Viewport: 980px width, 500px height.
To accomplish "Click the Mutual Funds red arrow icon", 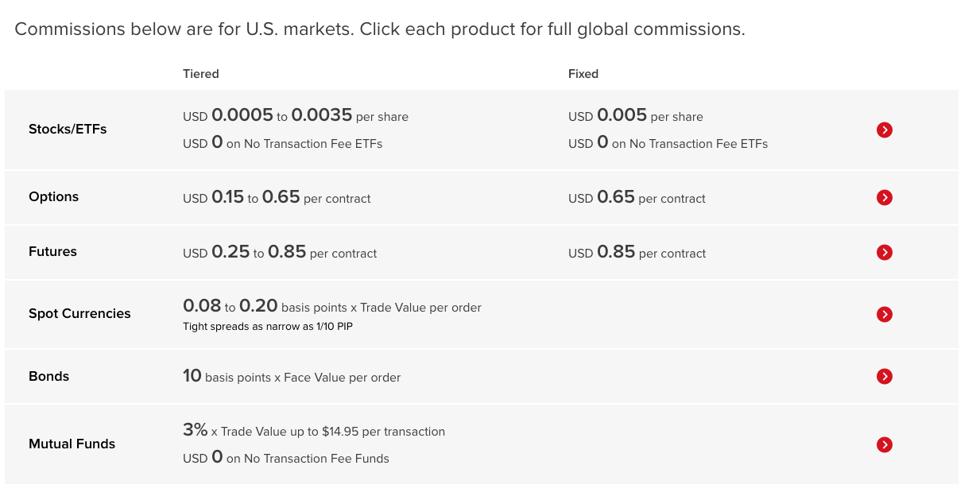I will [884, 444].
